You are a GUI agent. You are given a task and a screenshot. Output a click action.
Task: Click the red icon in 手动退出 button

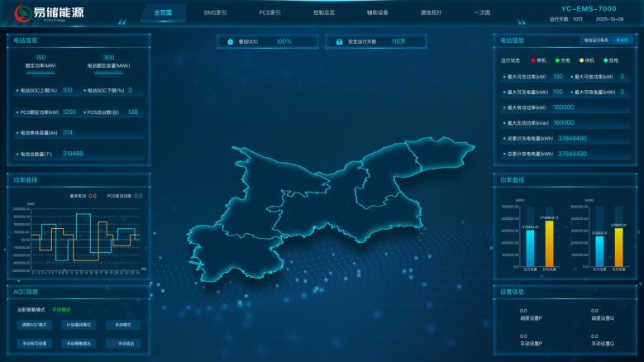[x=114, y=344]
